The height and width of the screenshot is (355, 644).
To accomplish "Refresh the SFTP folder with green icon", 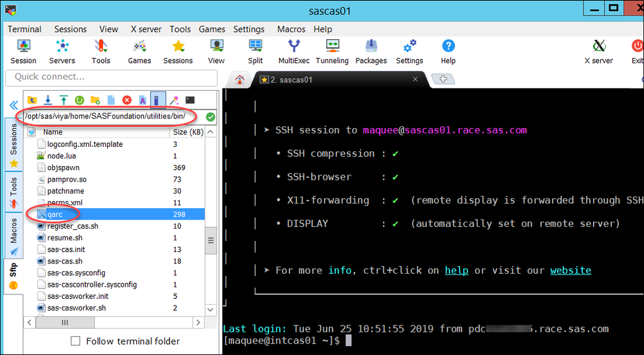I will click(79, 100).
